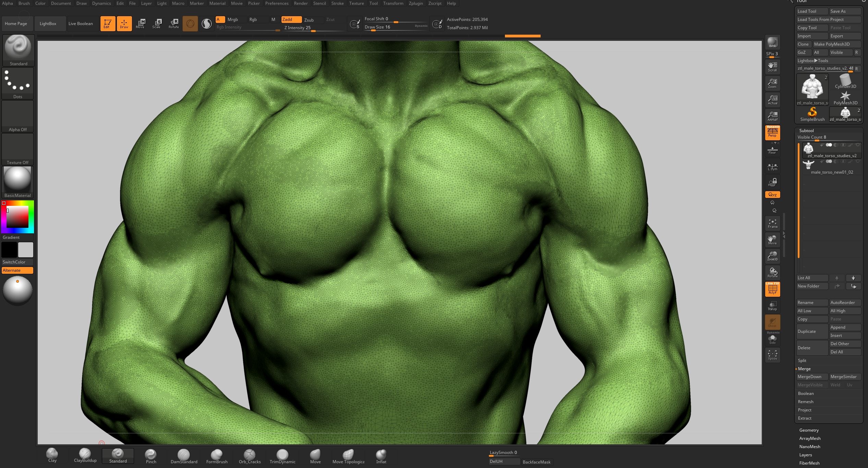
Task: Toggle the Draw mode button
Action: pos(124,24)
